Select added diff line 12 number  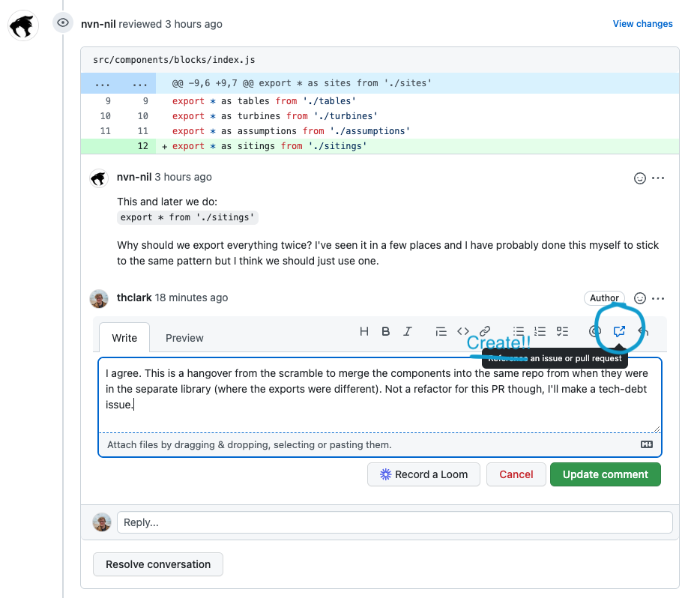tap(143, 146)
